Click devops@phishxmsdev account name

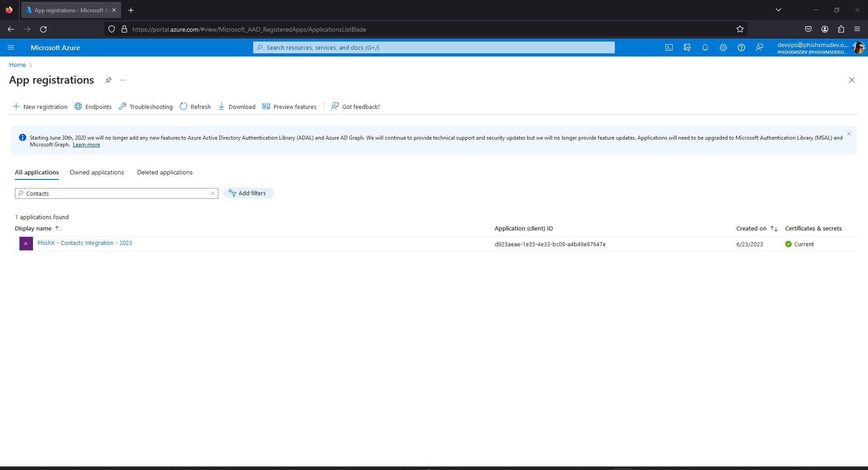pos(813,45)
